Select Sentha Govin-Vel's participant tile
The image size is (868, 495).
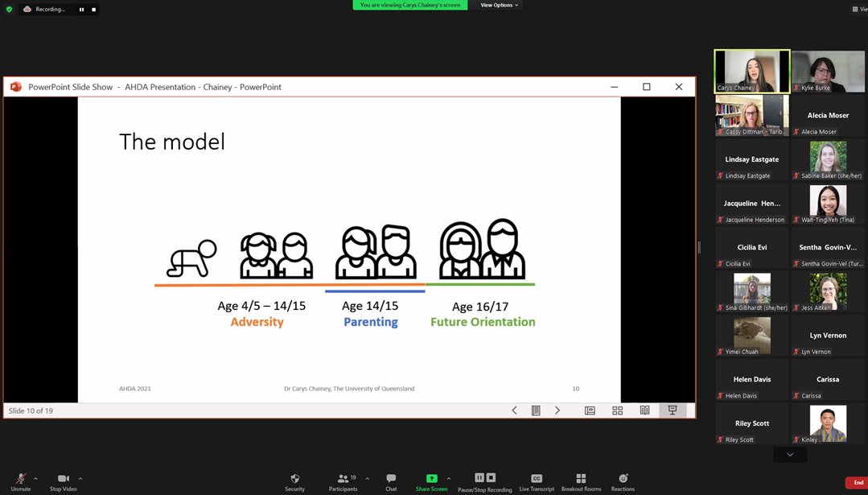point(828,248)
